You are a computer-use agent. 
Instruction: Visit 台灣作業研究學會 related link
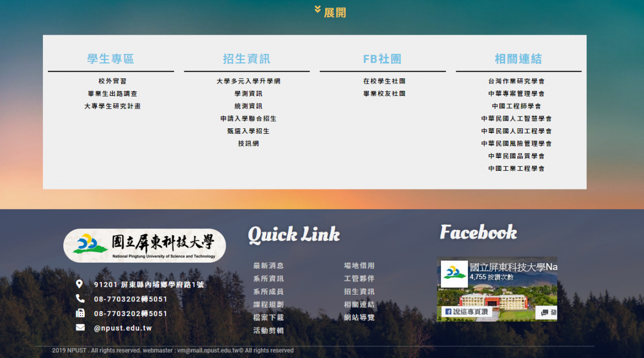[516, 81]
